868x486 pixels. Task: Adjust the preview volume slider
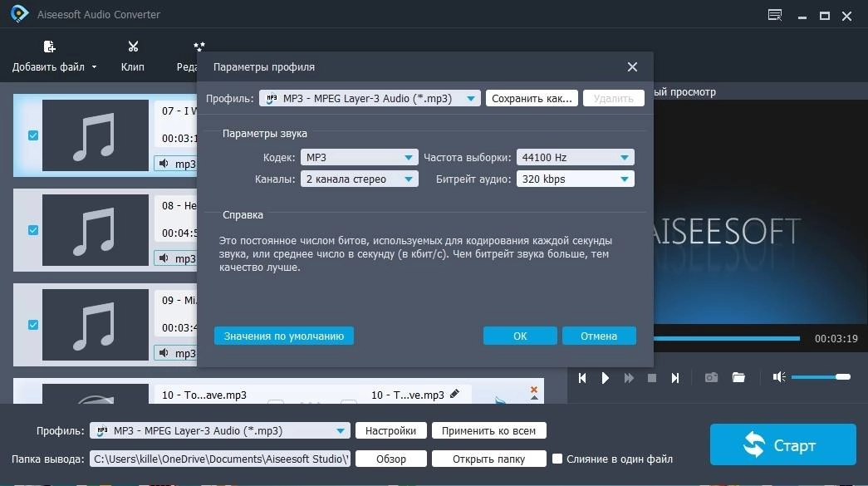821,377
